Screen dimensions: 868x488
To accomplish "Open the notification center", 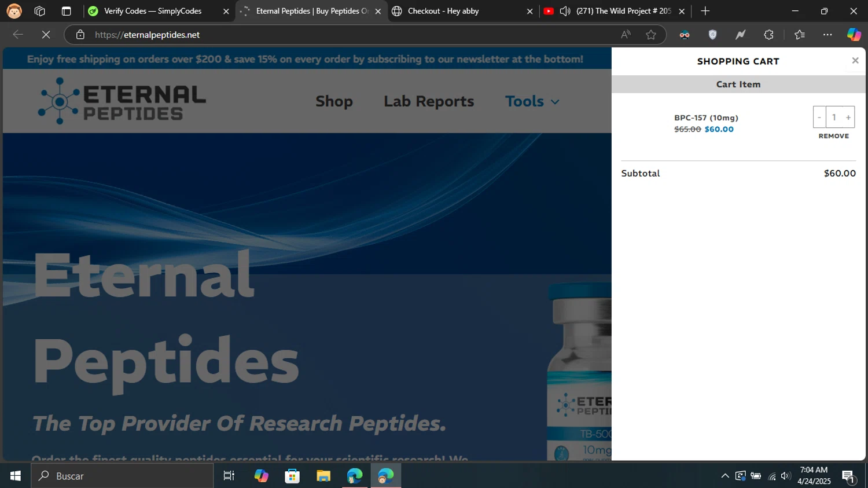I will (x=849, y=476).
